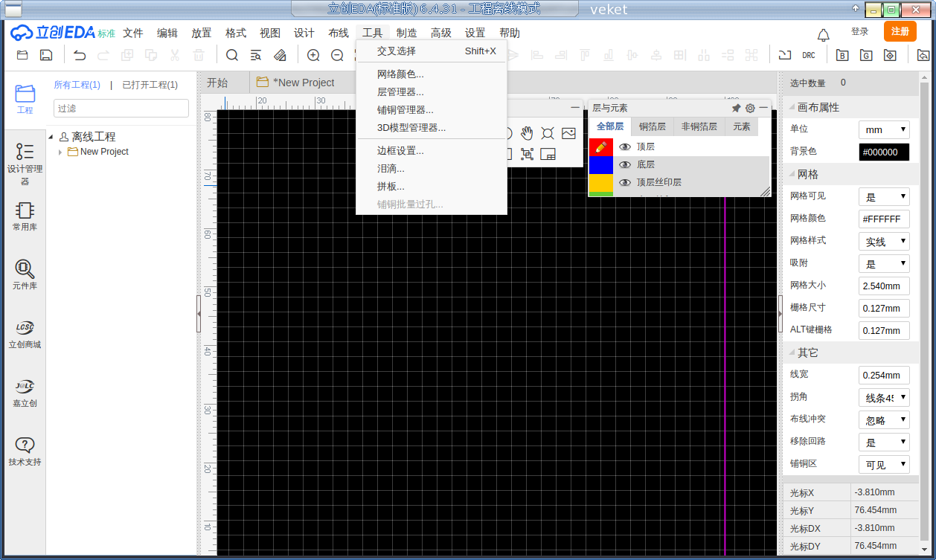This screenshot has height=560, width=936.
Task: Toggle visibility eye of 顶层丝印层 layer
Action: click(625, 182)
